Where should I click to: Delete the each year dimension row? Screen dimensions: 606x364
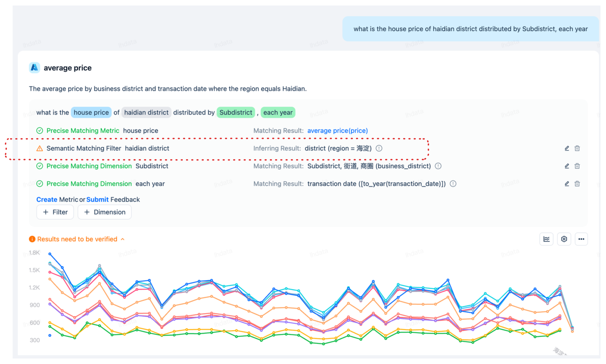click(577, 184)
